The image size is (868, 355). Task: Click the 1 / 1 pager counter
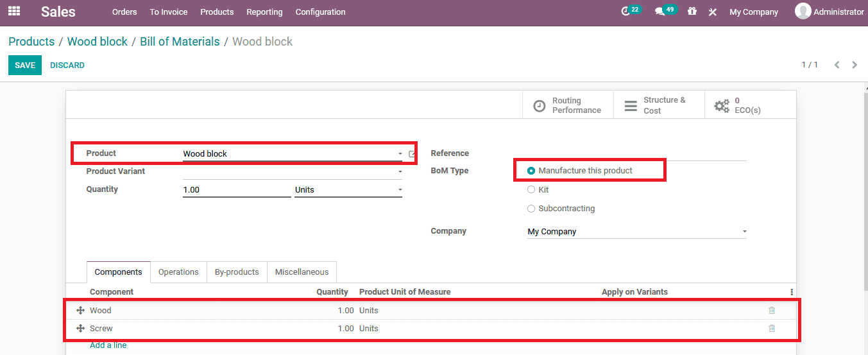[810, 65]
